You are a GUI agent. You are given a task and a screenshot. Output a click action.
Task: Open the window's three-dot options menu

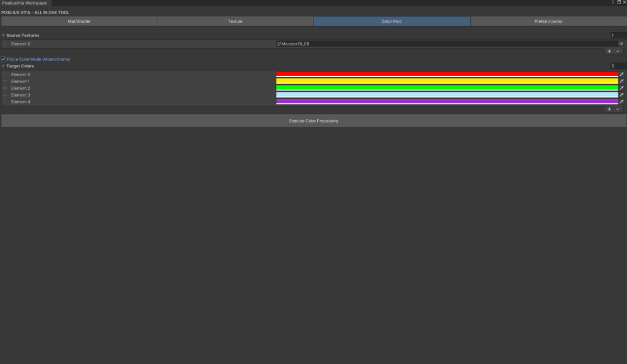tap(613, 3)
